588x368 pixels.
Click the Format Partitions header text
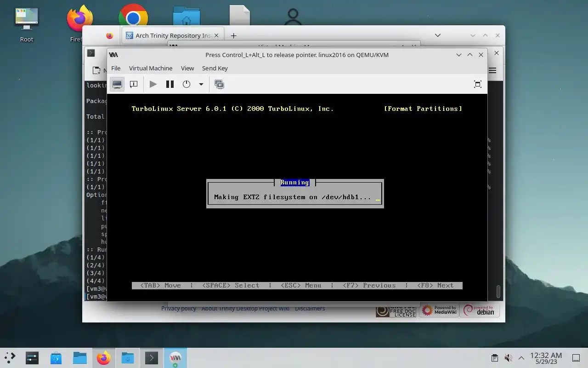423,109
